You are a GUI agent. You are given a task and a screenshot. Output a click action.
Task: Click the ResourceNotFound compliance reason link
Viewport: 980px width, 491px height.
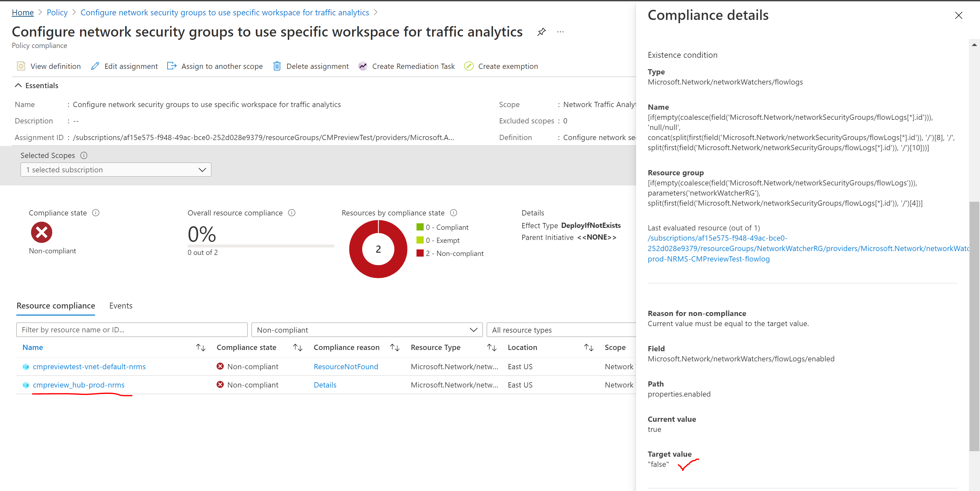point(345,367)
